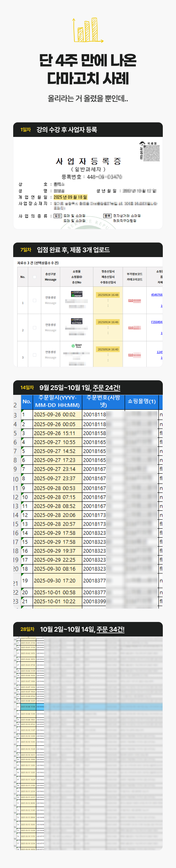Click the 7일차 section header label
The width and height of the screenshot is (176, 868).
click(26, 250)
